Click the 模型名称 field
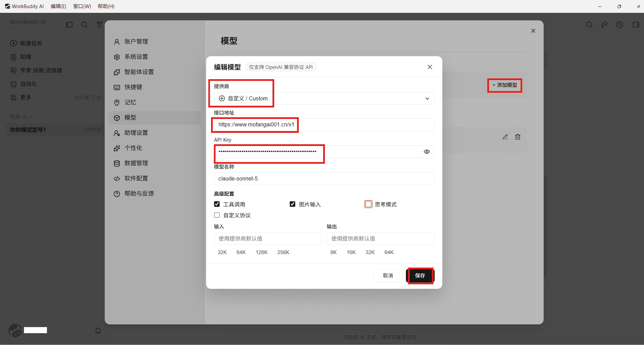 [324, 179]
